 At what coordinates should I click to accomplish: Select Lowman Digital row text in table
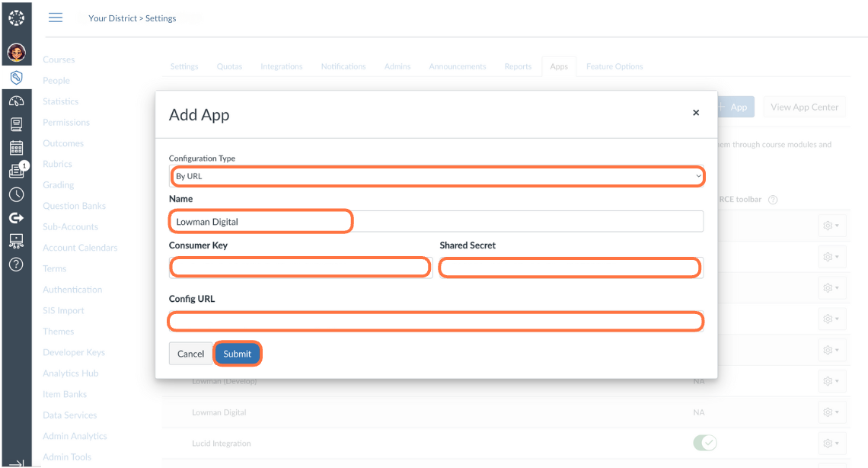(219, 412)
